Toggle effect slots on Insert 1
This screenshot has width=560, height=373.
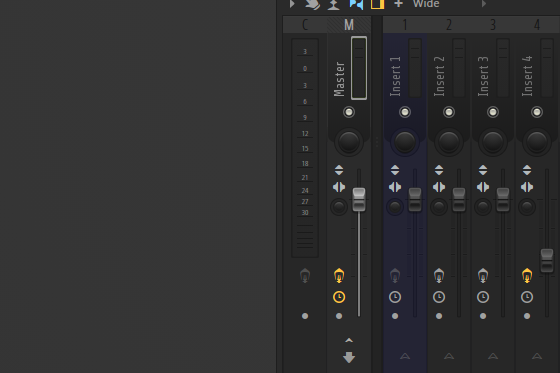[395, 276]
